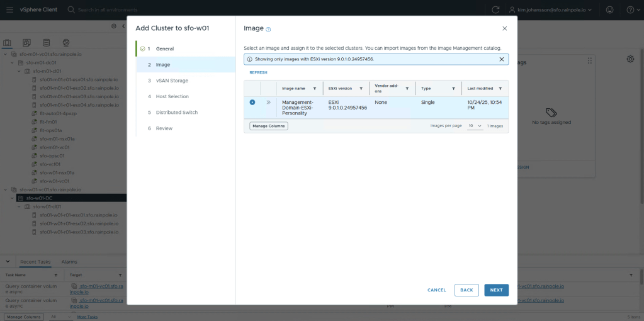Select the vSAN Storage wizard step
The height and width of the screenshot is (321, 644).
172,81
